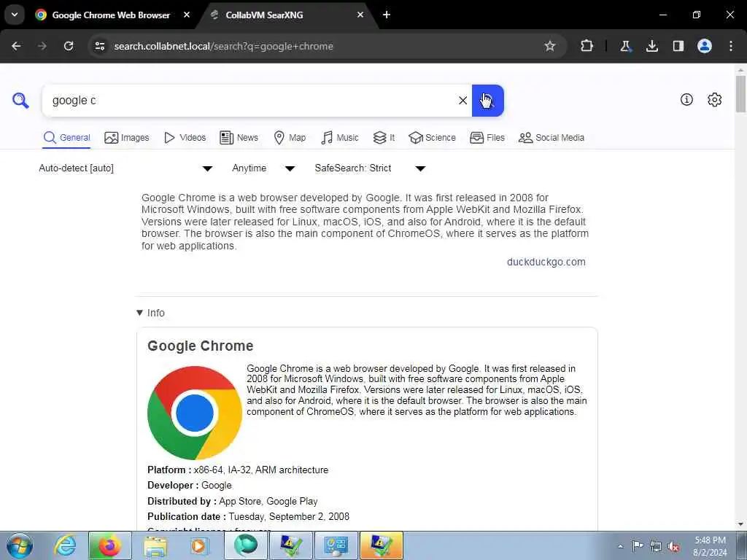
Task: Open Action Center flag tray icon
Action: click(638, 545)
